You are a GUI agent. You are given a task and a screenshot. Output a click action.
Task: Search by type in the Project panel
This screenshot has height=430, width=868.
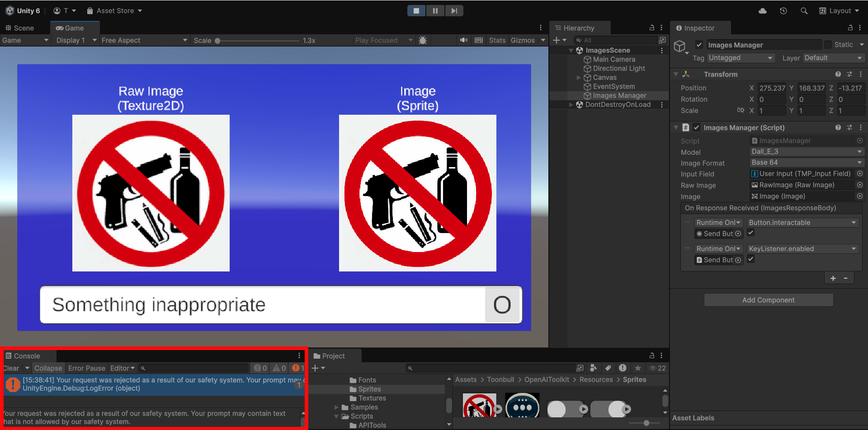click(594, 368)
